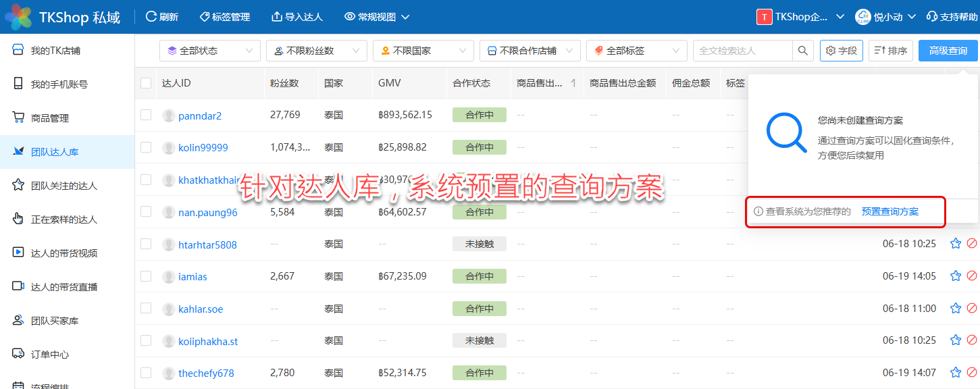980x389 pixels.
Task: Tick the checkbox for nan.paung96
Action: (x=146, y=211)
